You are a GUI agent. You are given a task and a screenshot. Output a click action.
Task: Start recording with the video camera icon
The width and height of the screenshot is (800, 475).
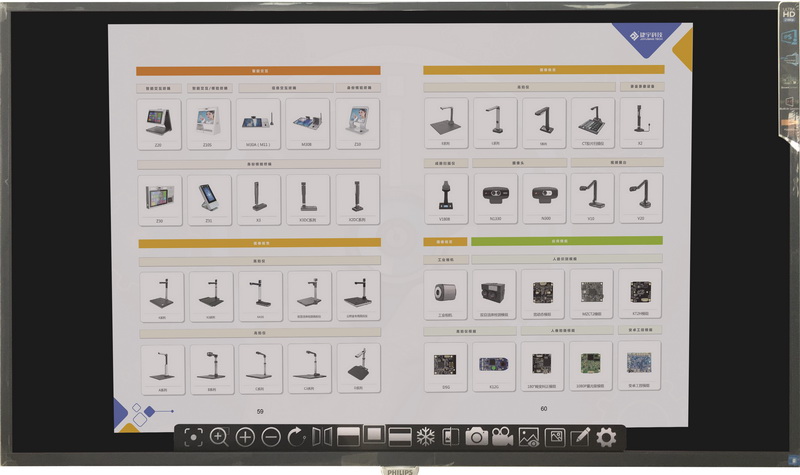click(502, 437)
